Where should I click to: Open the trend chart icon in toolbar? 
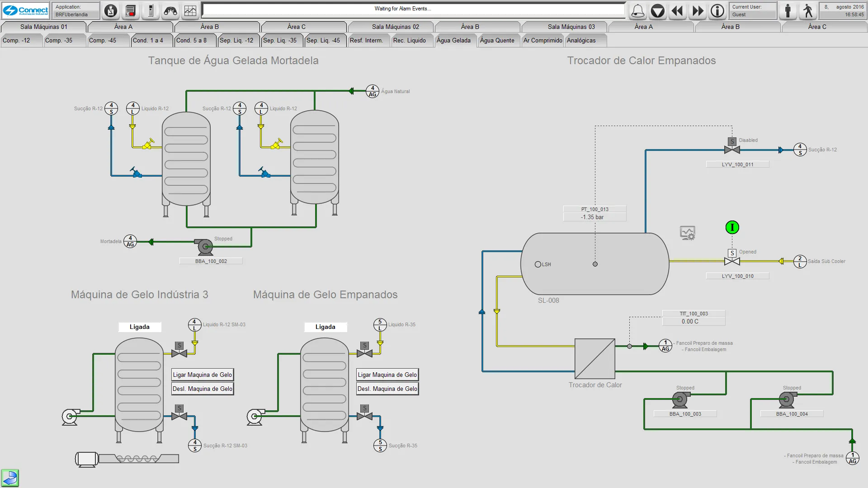click(x=190, y=11)
